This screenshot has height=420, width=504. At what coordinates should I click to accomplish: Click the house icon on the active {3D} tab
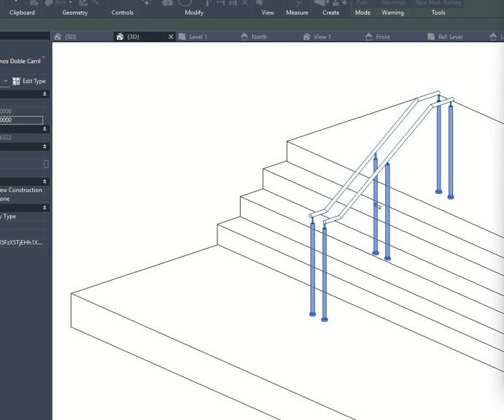[x=120, y=36]
